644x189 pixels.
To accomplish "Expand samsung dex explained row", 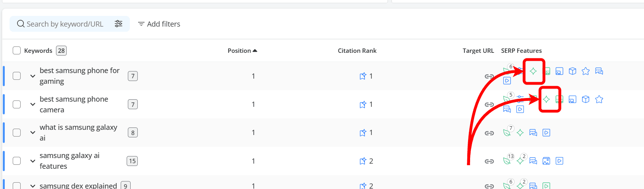I will coord(33,185).
